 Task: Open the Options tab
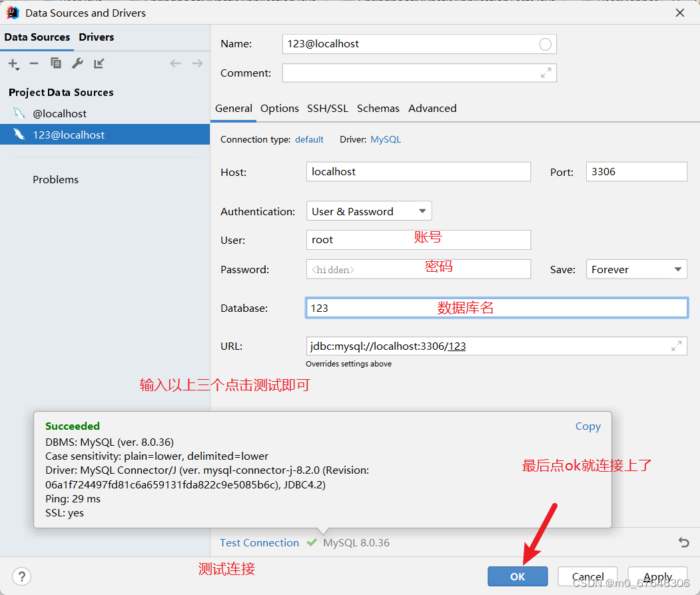point(280,109)
